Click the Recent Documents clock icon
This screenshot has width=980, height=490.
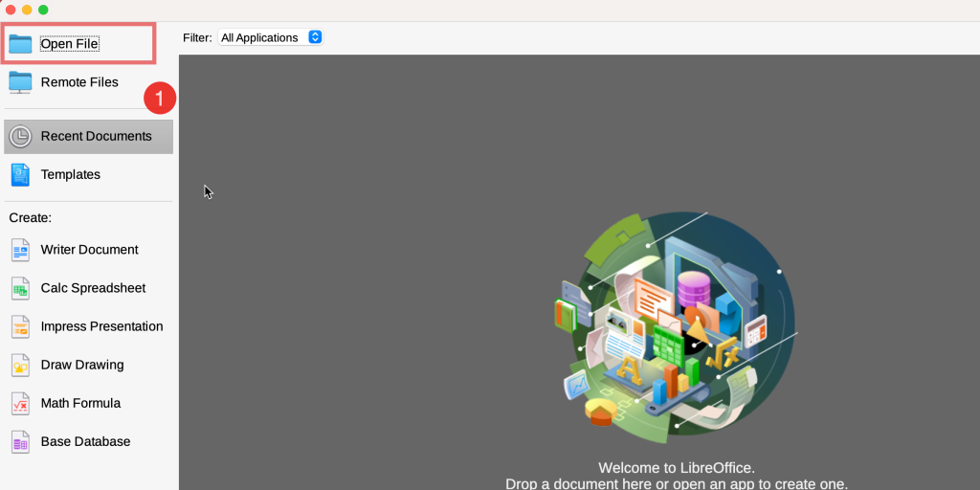(20, 136)
